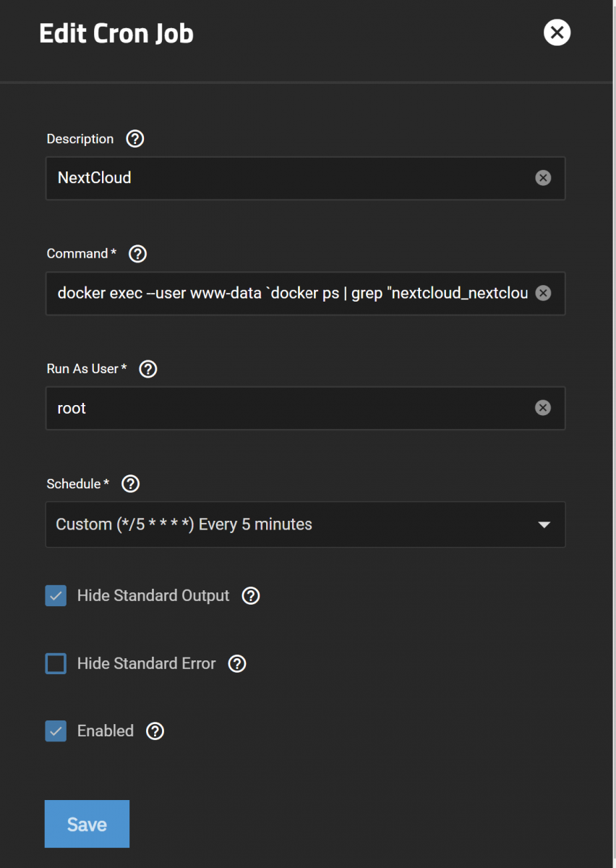Click into the Description input field
Screen dimensions: 616x868
click(293, 178)
